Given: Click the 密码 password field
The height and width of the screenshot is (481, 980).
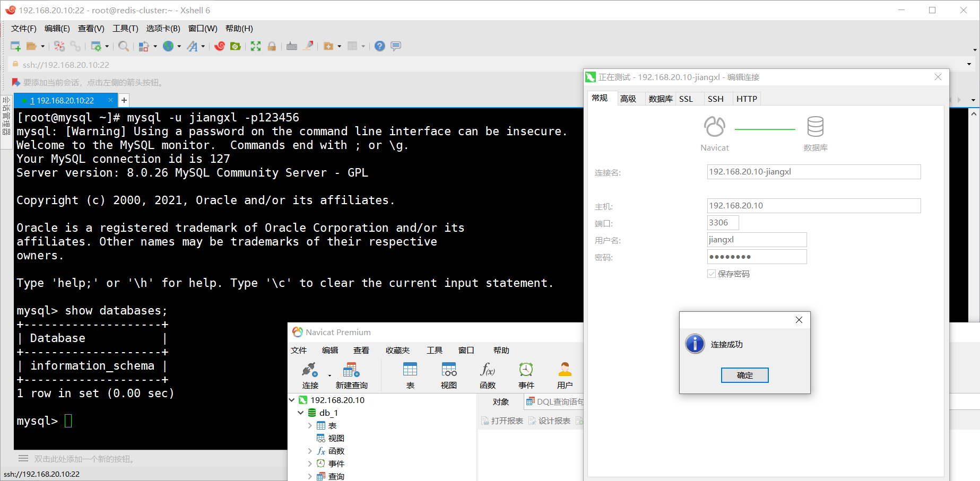Looking at the screenshot, I should (x=757, y=257).
